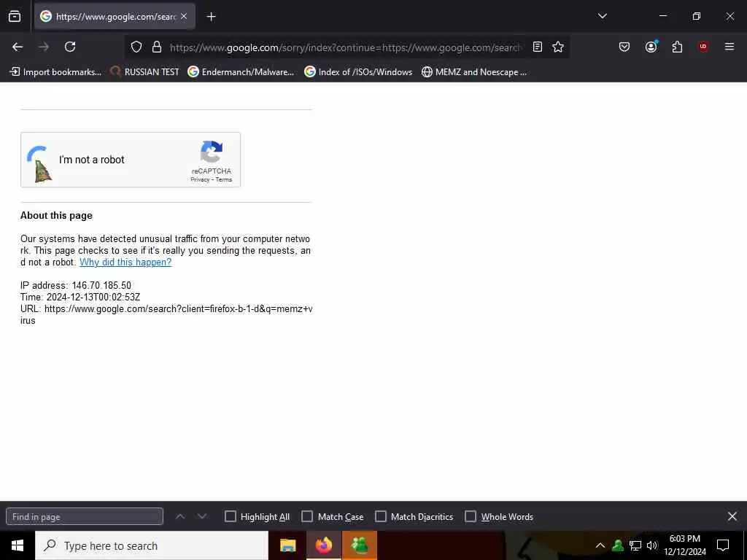Focus the Find in page field
Viewport: 747px width, 560px height.
[85, 517]
